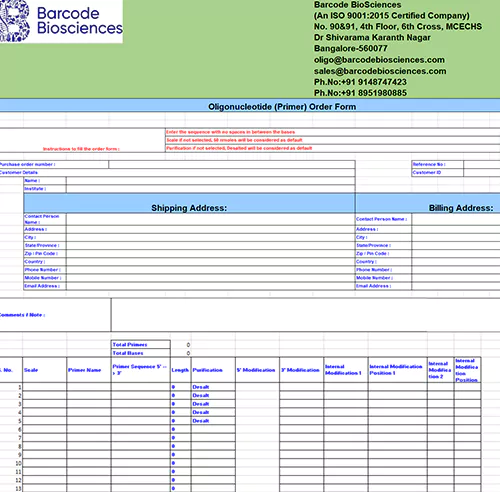This screenshot has height=492, width=500.
Task: Click the Institute input field
Action: click(211, 189)
